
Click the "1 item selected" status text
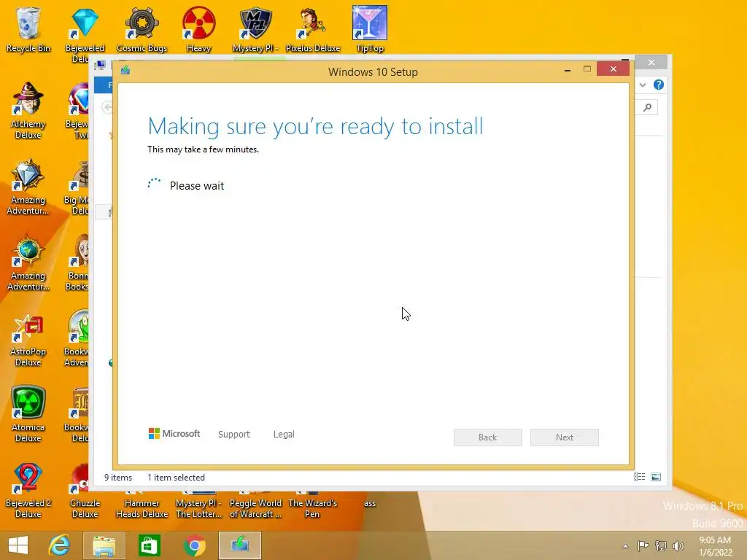(x=176, y=478)
